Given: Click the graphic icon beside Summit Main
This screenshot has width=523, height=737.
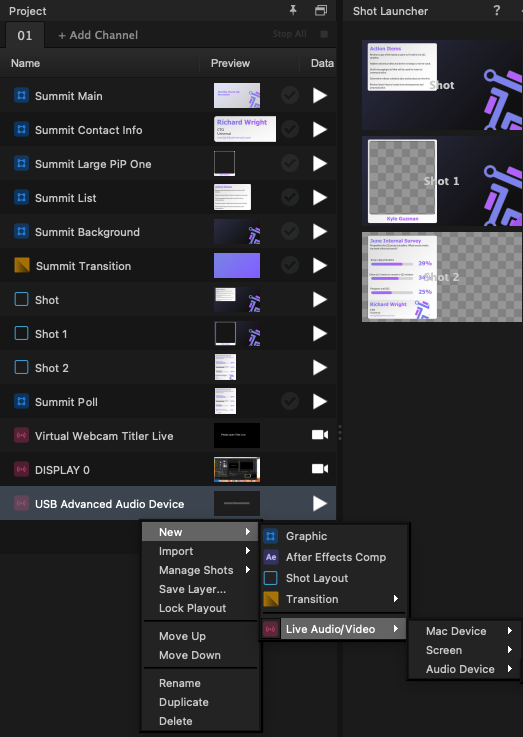Looking at the screenshot, I should click(22, 95).
